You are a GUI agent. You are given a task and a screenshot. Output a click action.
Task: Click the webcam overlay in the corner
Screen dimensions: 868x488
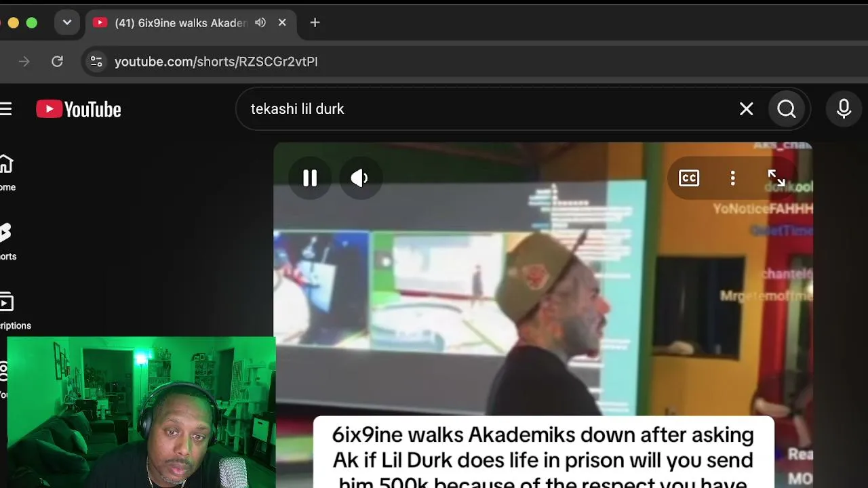tap(142, 412)
